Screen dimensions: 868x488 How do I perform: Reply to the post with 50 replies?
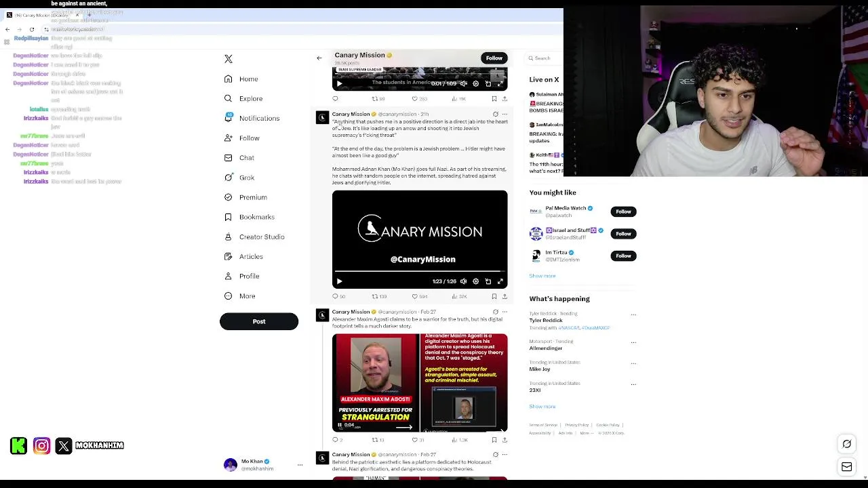pos(338,296)
